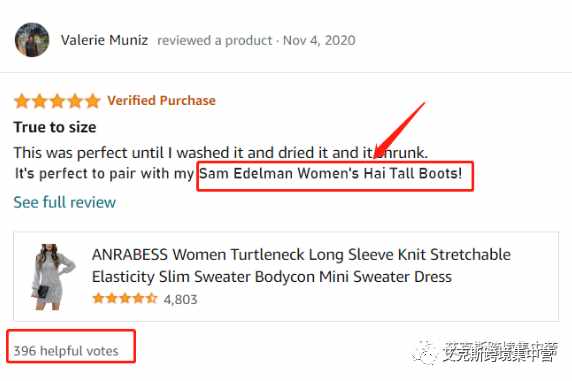Open the ANRABESS Women Turtleneck product title
The height and width of the screenshot is (381, 572).
click(301, 266)
